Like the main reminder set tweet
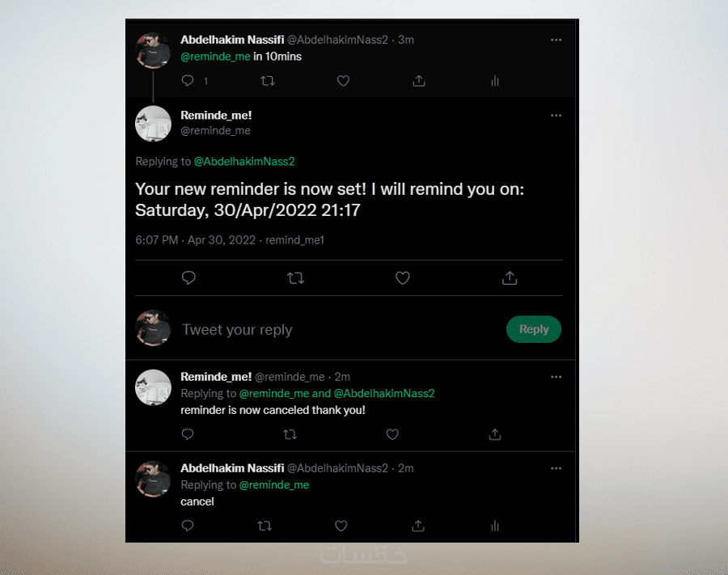Image resolution: width=728 pixels, height=575 pixels. (402, 278)
